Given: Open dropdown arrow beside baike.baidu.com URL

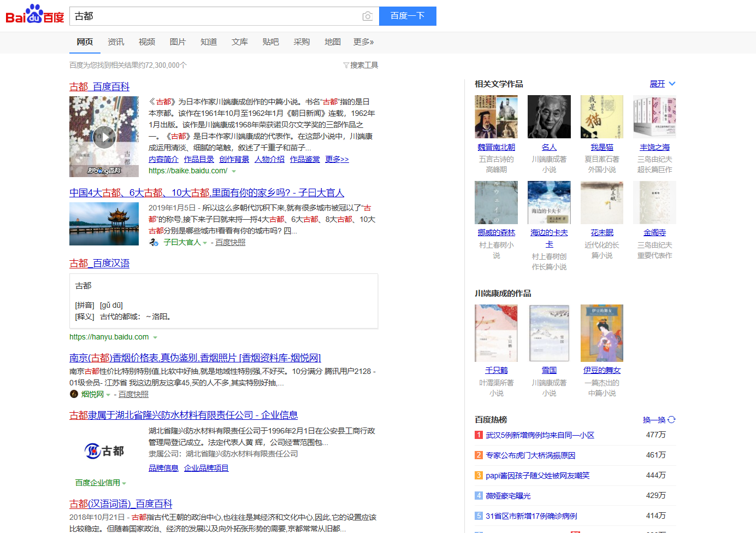Looking at the screenshot, I should click(234, 172).
